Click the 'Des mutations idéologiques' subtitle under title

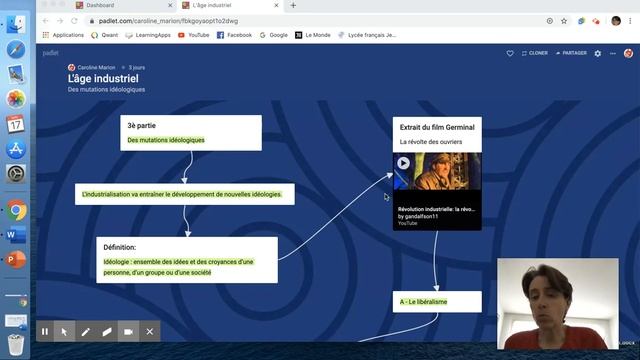[106, 89]
